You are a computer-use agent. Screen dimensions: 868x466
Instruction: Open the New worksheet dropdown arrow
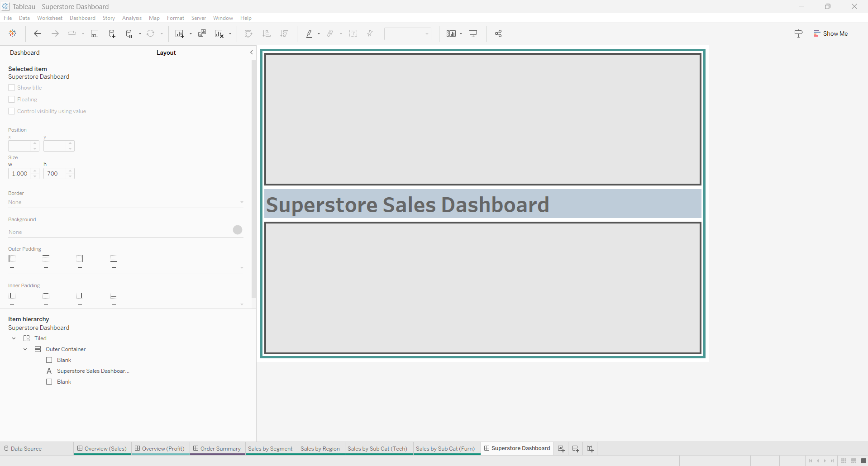click(x=191, y=33)
